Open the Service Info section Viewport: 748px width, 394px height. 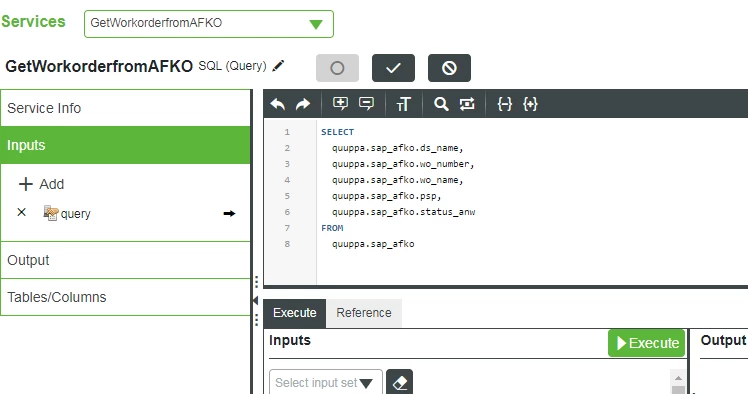pos(125,108)
